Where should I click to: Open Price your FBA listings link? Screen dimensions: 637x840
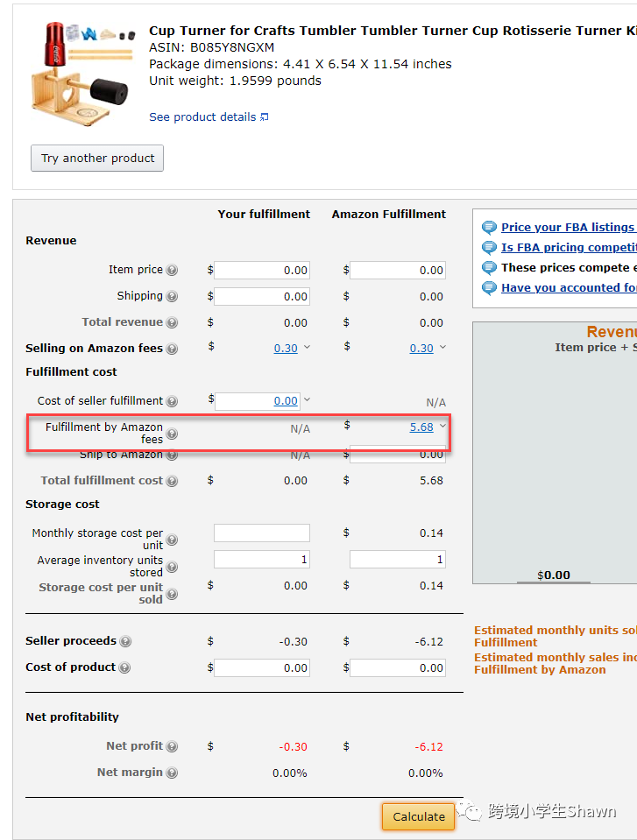point(569,227)
